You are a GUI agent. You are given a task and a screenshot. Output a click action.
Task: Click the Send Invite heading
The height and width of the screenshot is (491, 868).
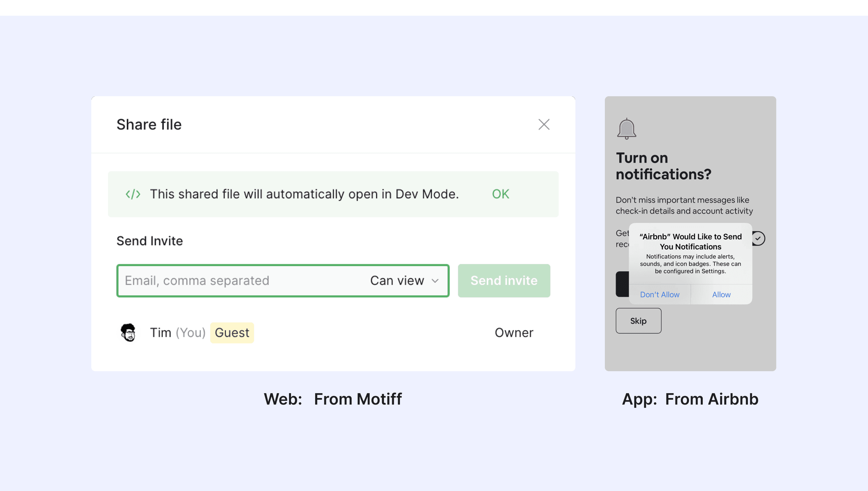point(150,241)
